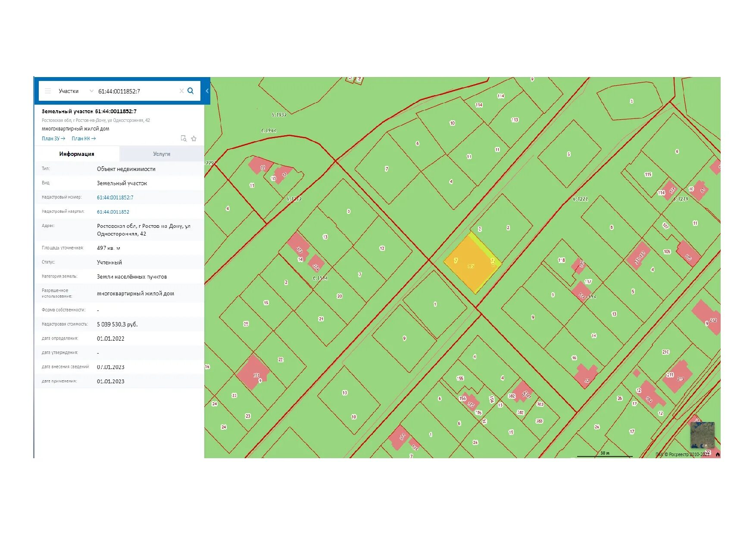
Task: Open the hamburger menu in search bar
Action: 48,91
